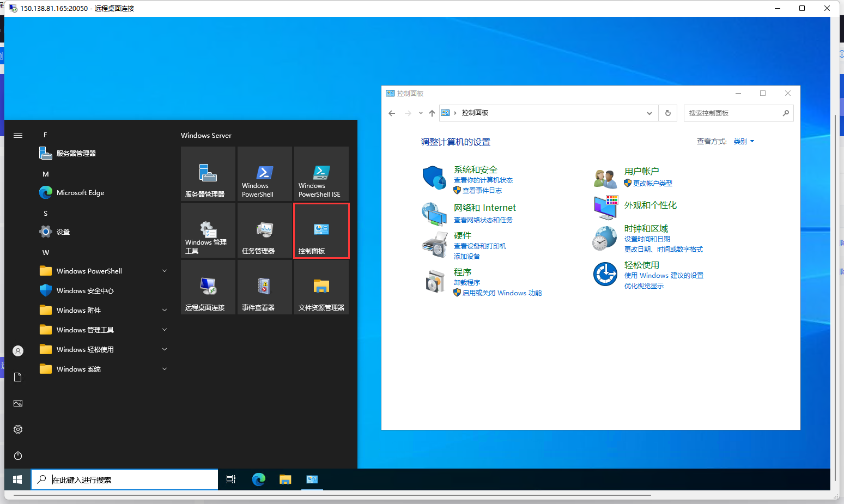Screen dimensions: 844x504
Task: Open the Pictures icon in Start rail
Action: click(x=18, y=403)
